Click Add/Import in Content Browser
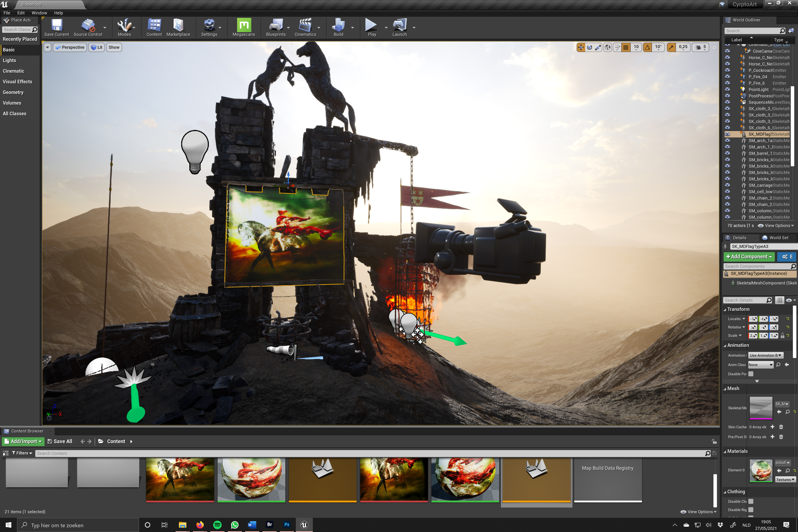The width and height of the screenshot is (798, 532). coord(23,441)
